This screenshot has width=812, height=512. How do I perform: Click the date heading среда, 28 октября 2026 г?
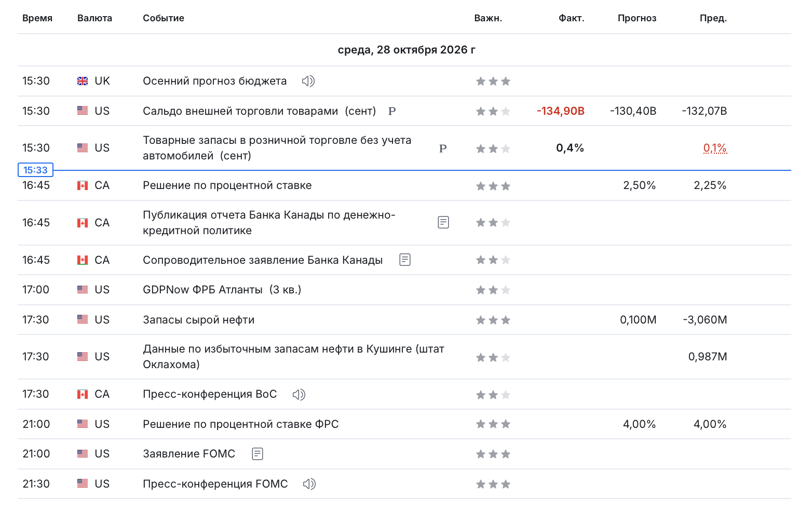pos(407,50)
